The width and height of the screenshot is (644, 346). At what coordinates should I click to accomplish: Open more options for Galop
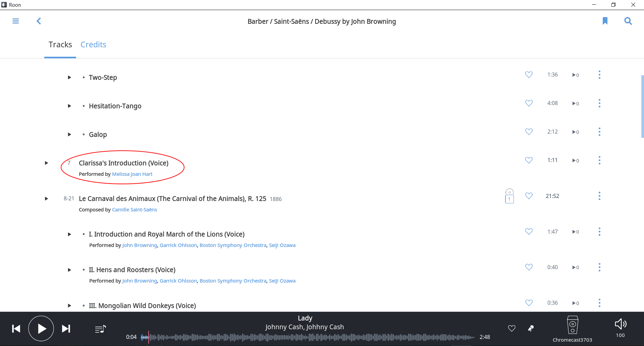click(x=599, y=132)
